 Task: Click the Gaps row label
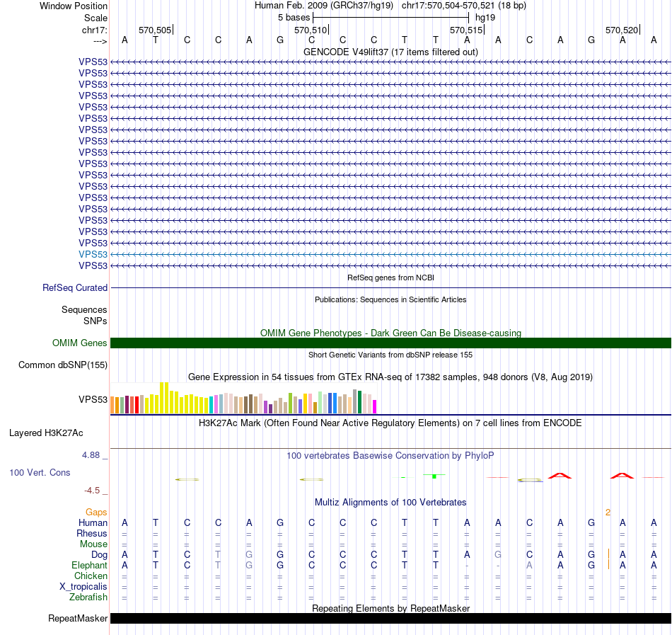point(96,513)
